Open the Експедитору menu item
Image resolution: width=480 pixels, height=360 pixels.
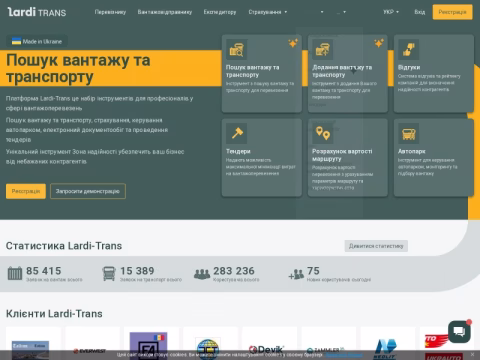click(x=220, y=12)
